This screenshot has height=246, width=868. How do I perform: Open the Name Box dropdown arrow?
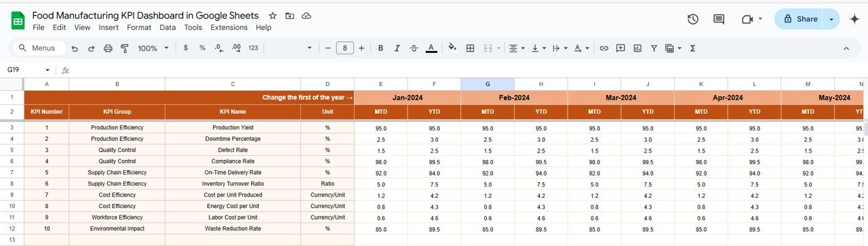click(x=47, y=70)
